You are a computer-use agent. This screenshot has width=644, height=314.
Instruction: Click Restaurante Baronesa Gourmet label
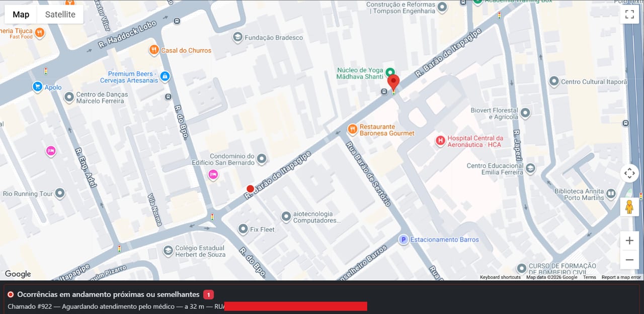pos(387,130)
